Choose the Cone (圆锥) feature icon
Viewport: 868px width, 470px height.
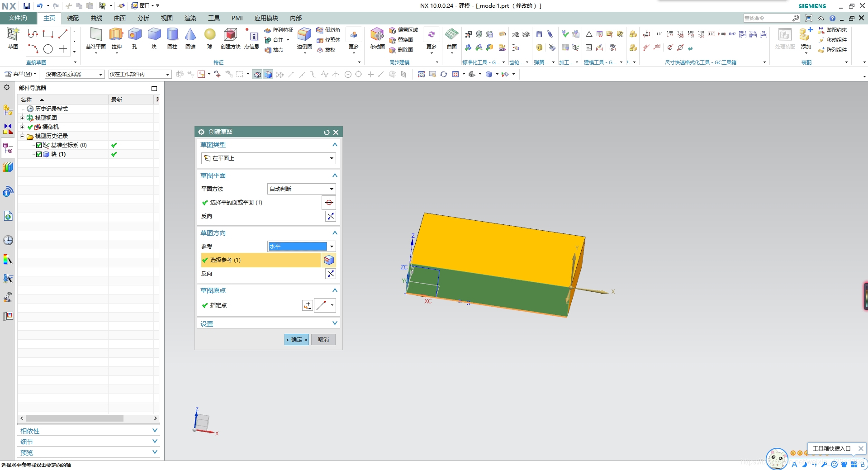tap(190, 38)
